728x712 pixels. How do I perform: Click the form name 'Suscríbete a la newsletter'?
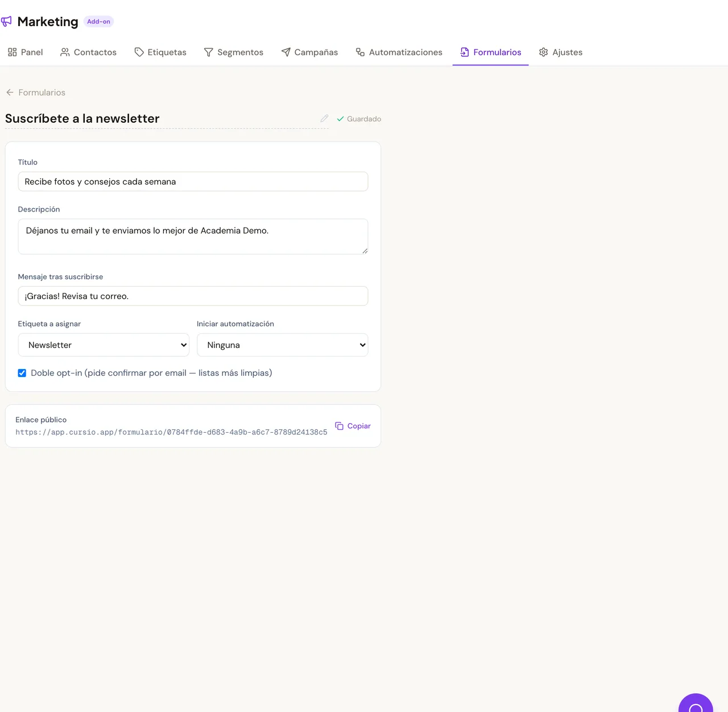pyautogui.click(x=82, y=118)
